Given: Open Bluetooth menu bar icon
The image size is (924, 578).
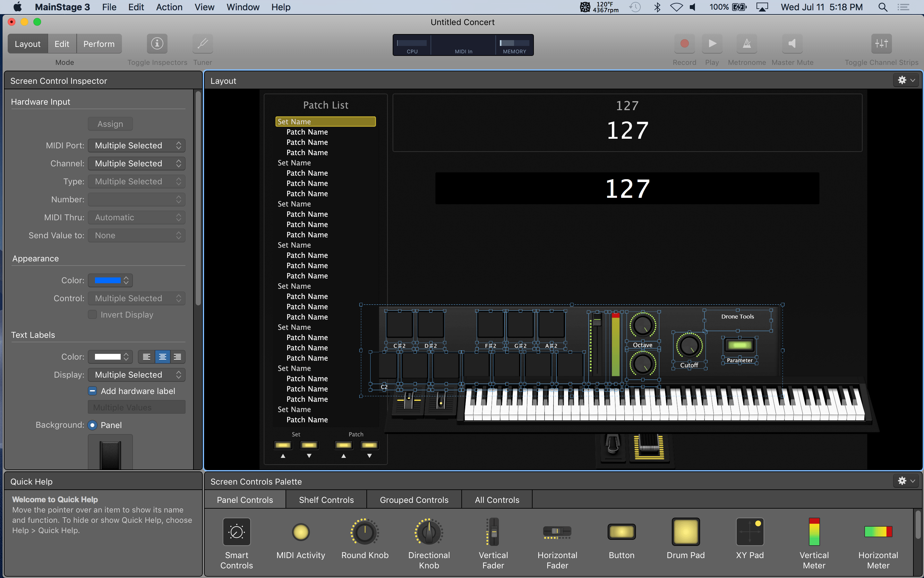Looking at the screenshot, I should click(x=657, y=7).
